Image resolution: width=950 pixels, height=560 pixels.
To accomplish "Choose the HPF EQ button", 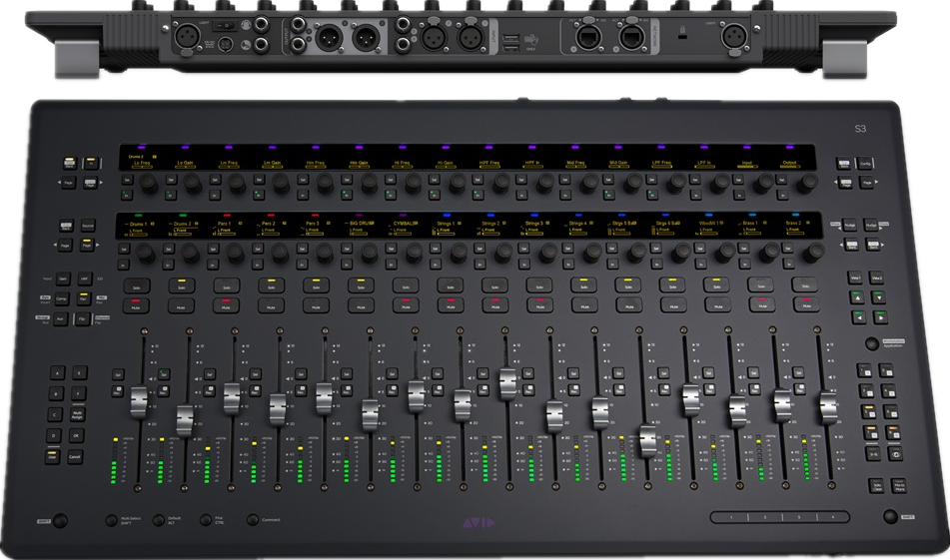I will pos(85,280).
